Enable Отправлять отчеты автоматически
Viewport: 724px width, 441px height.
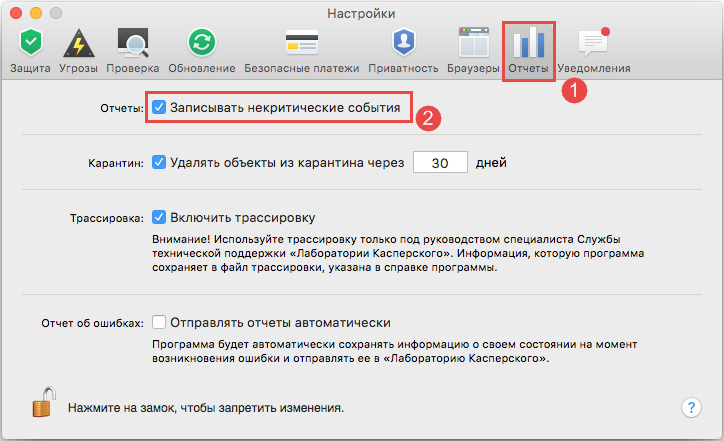pos(159,322)
